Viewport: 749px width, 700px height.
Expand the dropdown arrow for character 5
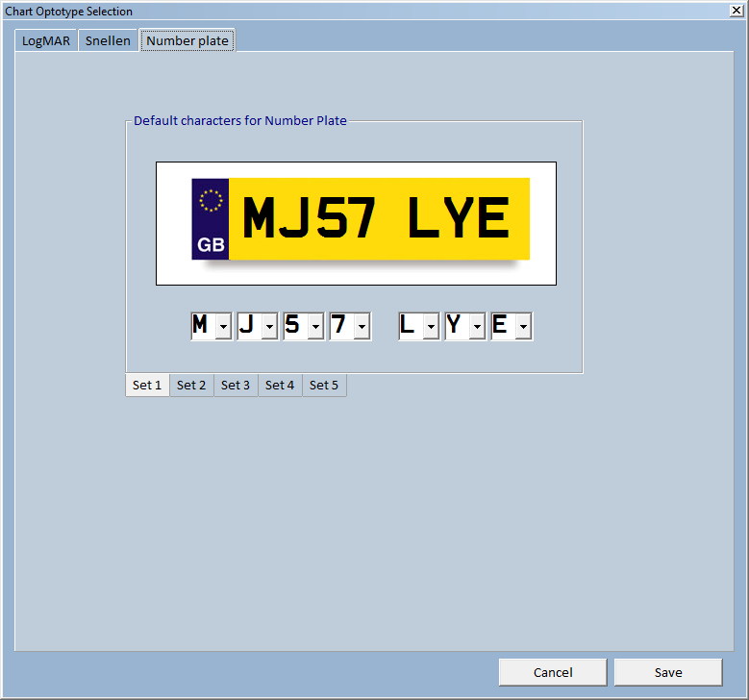coord(315,326)
